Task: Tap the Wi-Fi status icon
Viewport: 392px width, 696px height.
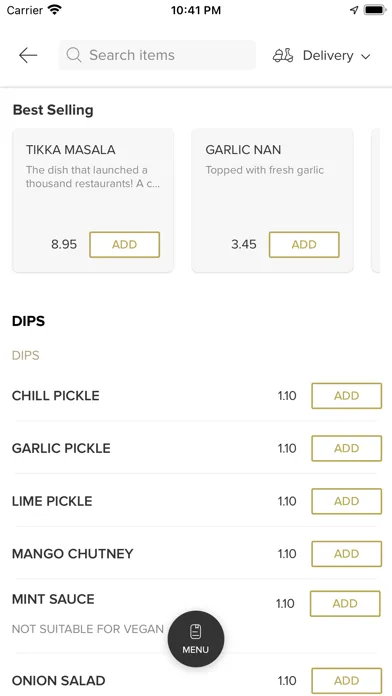Action: coord(55,10)
